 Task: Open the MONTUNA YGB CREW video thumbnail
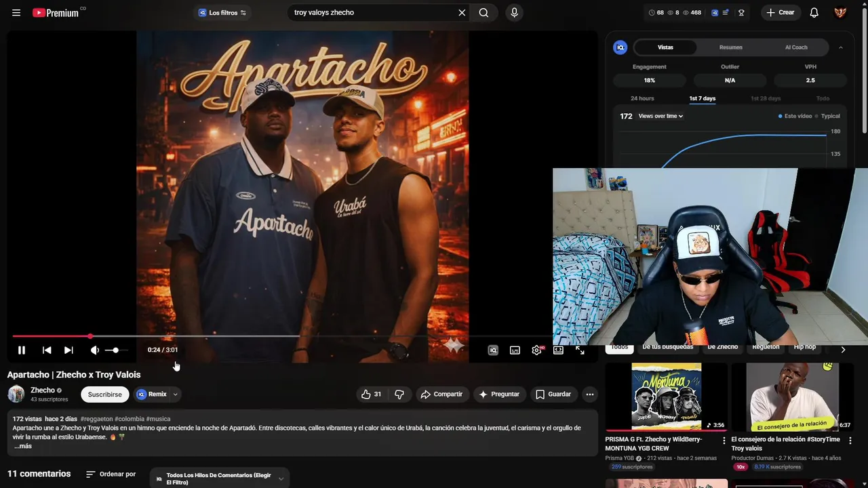pos(666,396)
